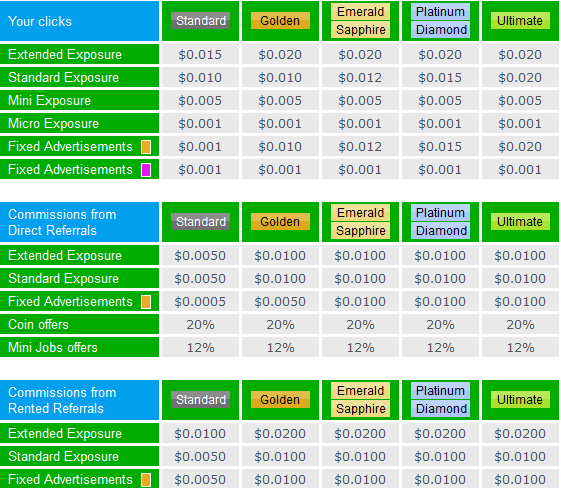Image resolution: width=561 pixels, height=488 pixels.
Task: Click the $0.012 Emerald value for Standard Exposure clicks
Action: click(x=360, y=78)
